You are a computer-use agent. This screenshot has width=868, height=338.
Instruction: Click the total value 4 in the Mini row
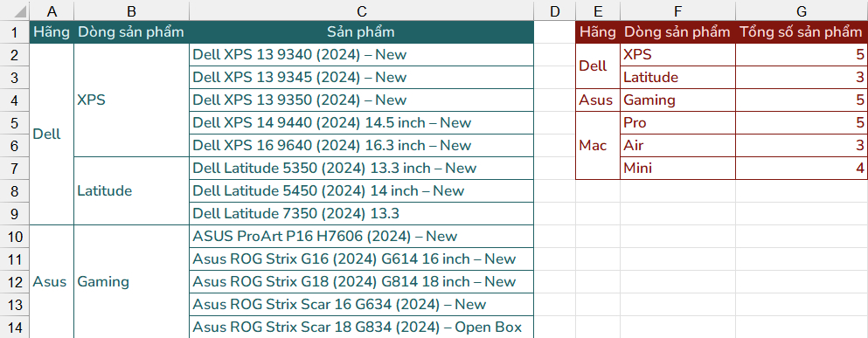(802, 169)
